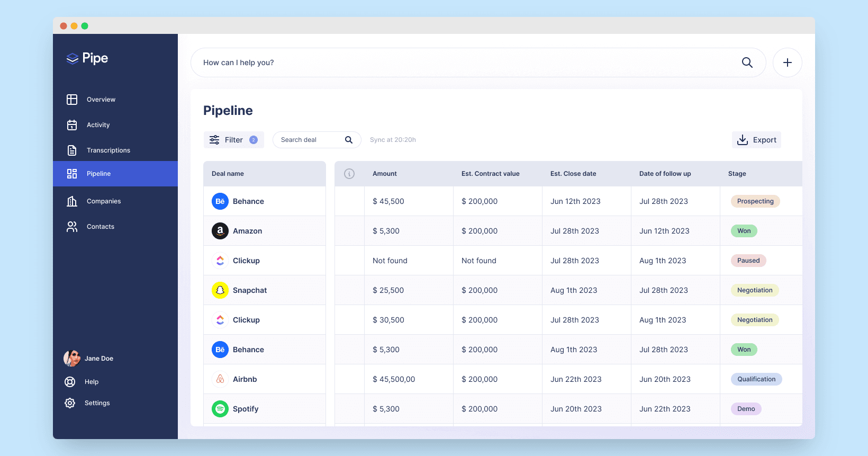Viewport: 868px width, 456px height.
Task: Select the Airbnb deal name
Action: (245, 379)
